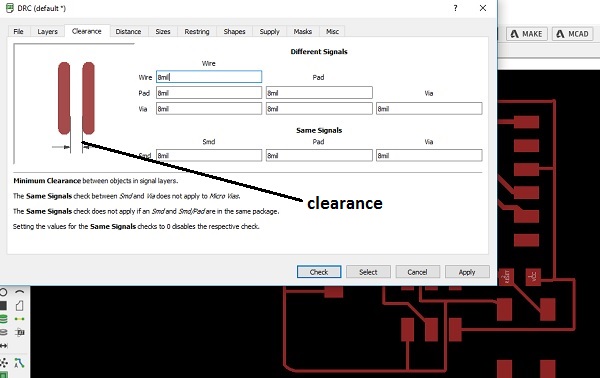
Task: Click the DRC dialog help question mark
Action: (x=455, y=8)
